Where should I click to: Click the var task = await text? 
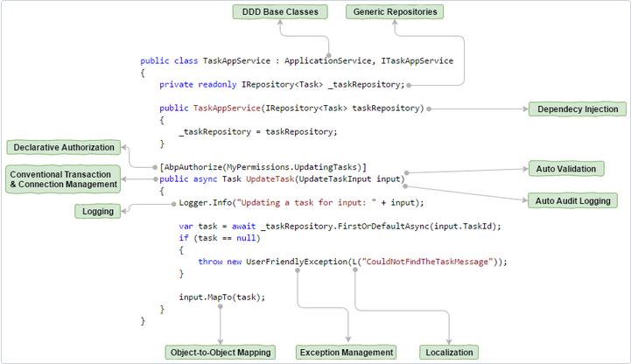(217, 227)
